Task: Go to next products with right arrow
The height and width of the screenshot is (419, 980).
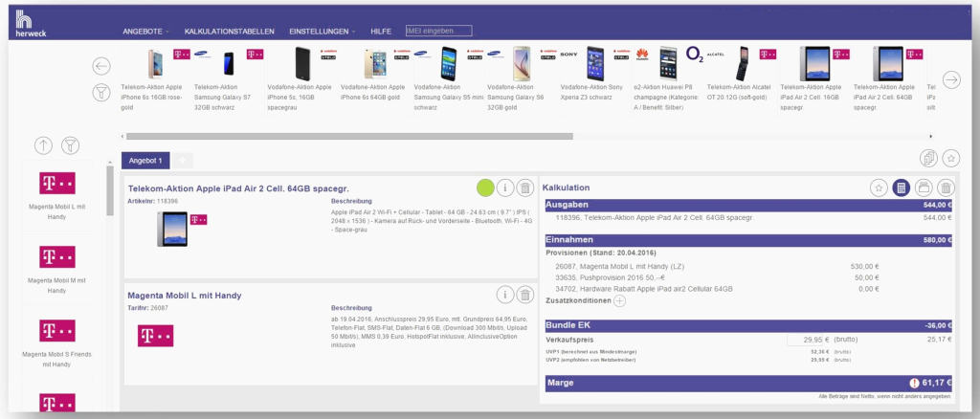Action: [951, 80]
